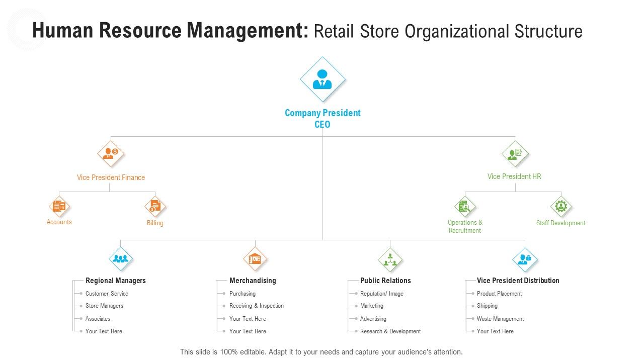Select the slide title text
This screenshot has width=644, height=362.
307,31
